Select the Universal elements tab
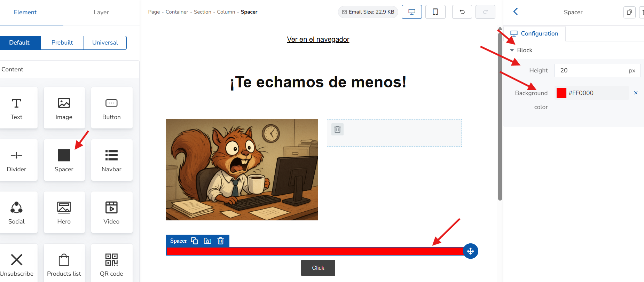644x282 pixels. (105, 43)
